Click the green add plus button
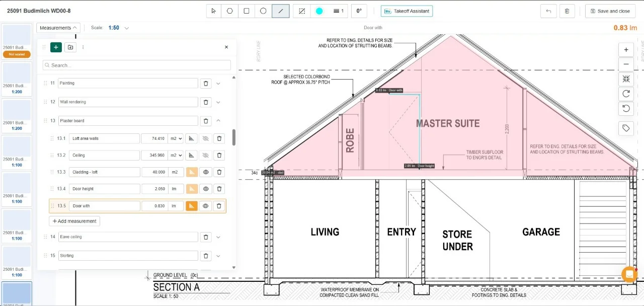 (x=56, y=47)
